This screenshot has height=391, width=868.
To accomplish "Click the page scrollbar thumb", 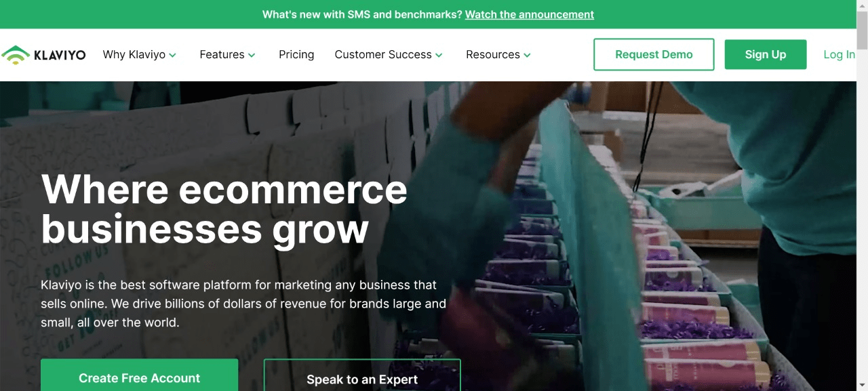I will (x=862, y=30).
